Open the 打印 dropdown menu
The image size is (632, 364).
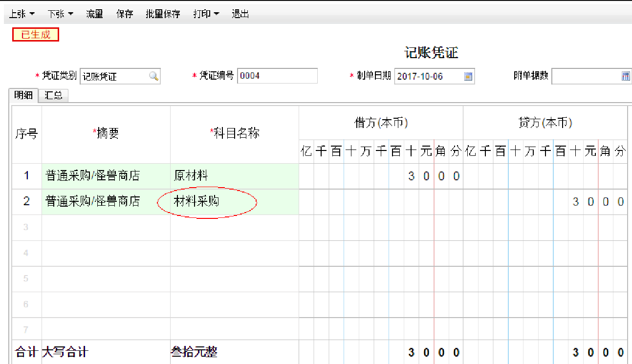coord(206,14)
